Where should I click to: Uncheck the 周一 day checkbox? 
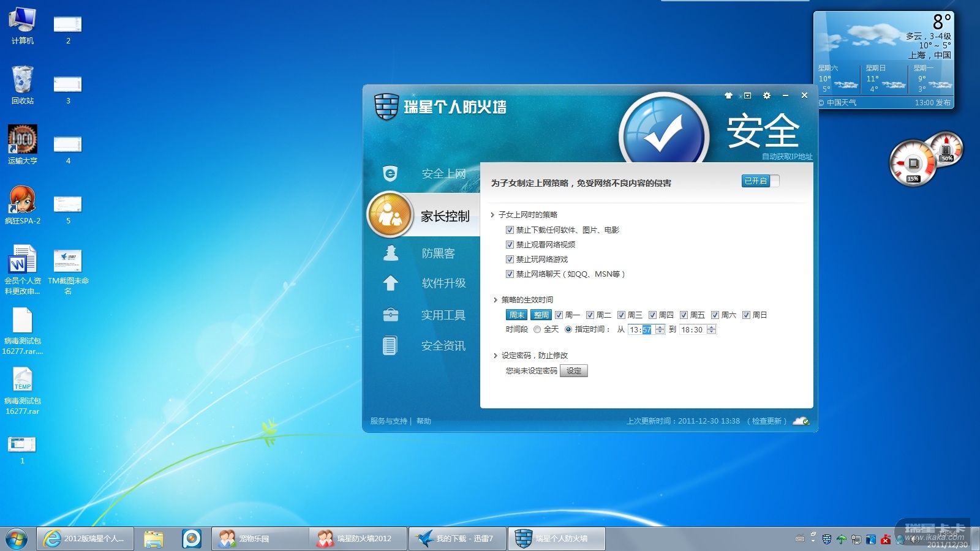click(559, 315)
